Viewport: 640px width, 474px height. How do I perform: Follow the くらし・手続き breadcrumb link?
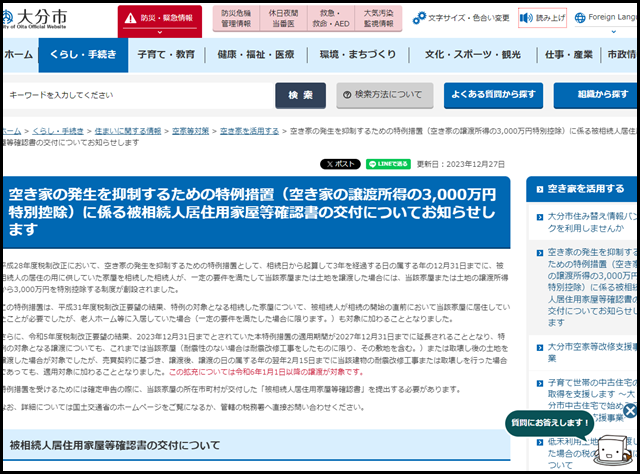[58, 131]
